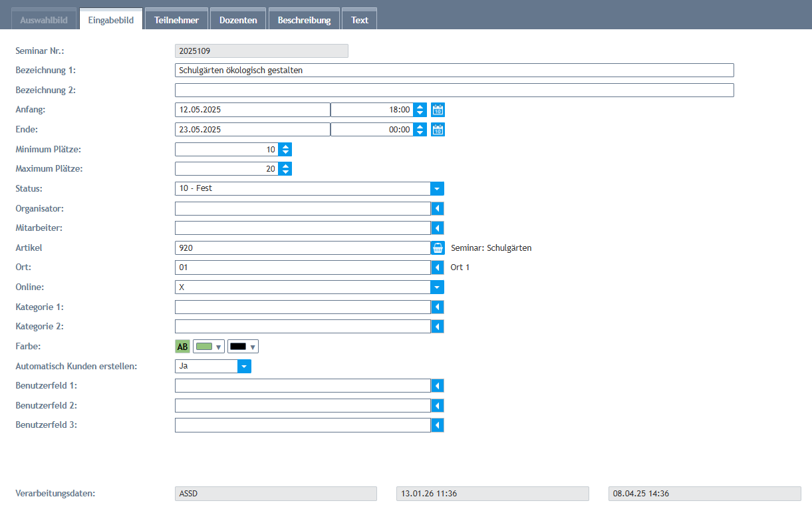Open the Ort lookup arrow
The image size is (812, 509).
(x=438, y=267)
